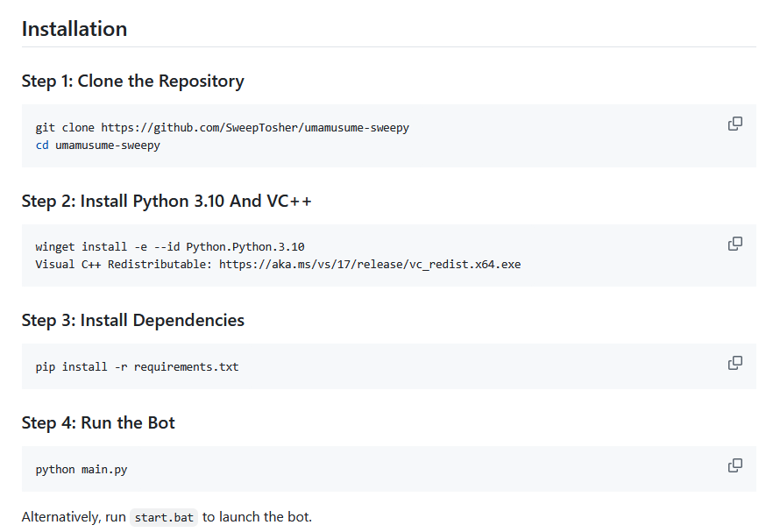Click the Step 4: Run the Bot heading

pos(98,423)
